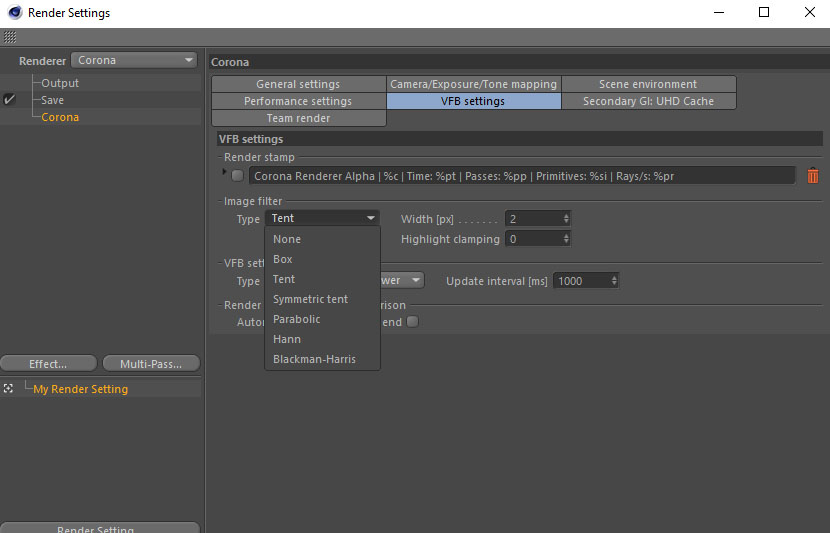Expand the render stamp disclosure triangle
This screenshot has width=830, height=533.
(x=224, y=171)
